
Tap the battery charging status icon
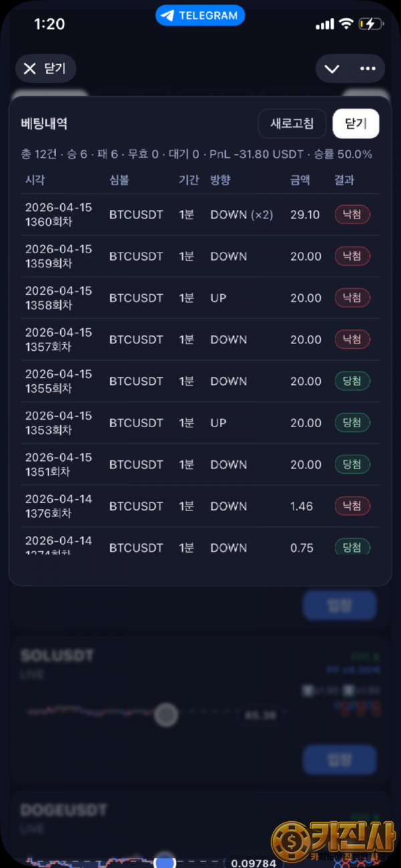tap(371, 24)
